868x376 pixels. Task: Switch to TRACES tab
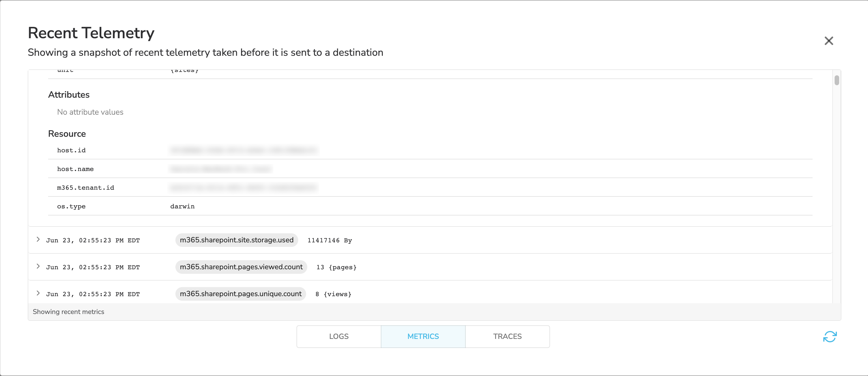click(507, 336)
